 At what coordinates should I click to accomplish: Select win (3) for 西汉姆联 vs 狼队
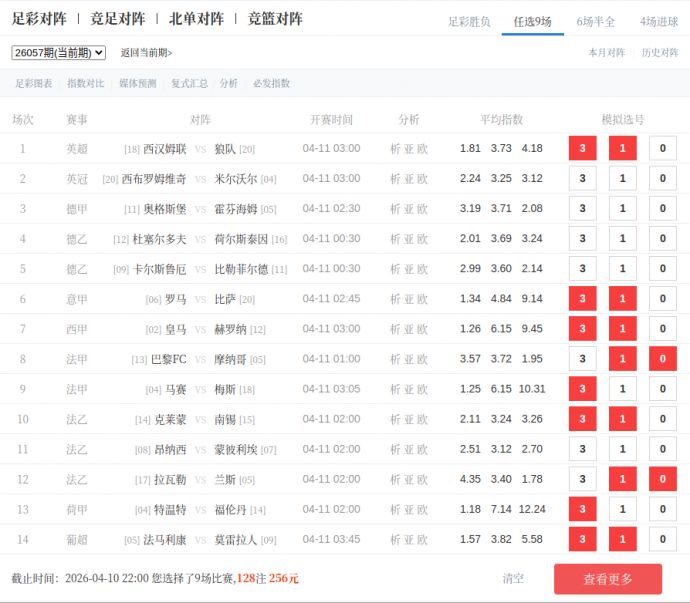pyautogui.click(x=582, y=149)
